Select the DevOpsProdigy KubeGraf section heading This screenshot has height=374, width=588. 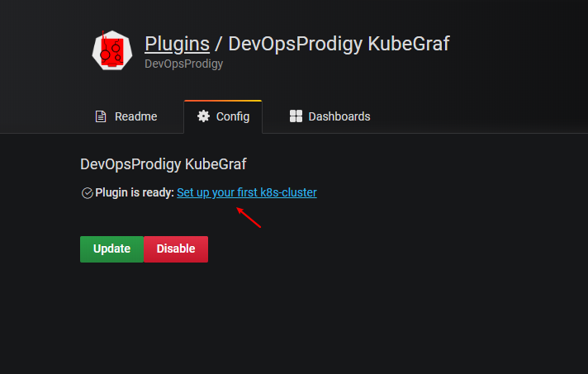pyautogui.click(x=164, y=164)
